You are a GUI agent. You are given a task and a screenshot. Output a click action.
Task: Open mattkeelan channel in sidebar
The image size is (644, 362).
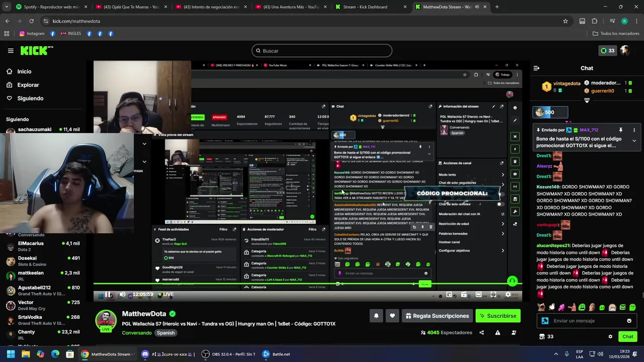click(43, 276)
